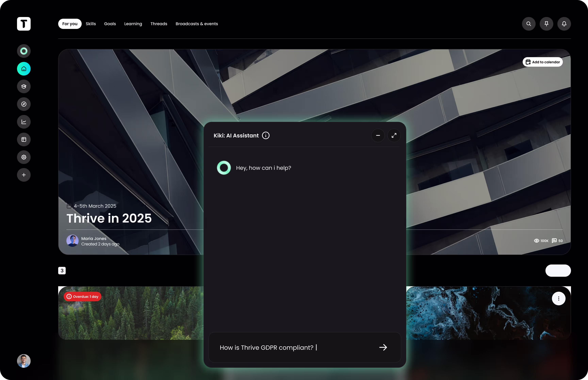
Task: Switch to the Skills tab
Action: point(91,24)
